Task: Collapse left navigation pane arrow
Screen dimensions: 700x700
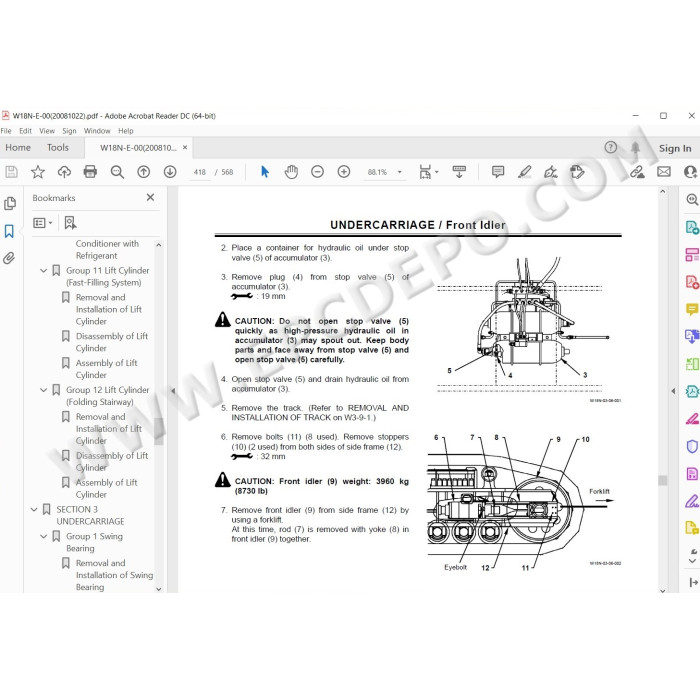Action: 173,391
